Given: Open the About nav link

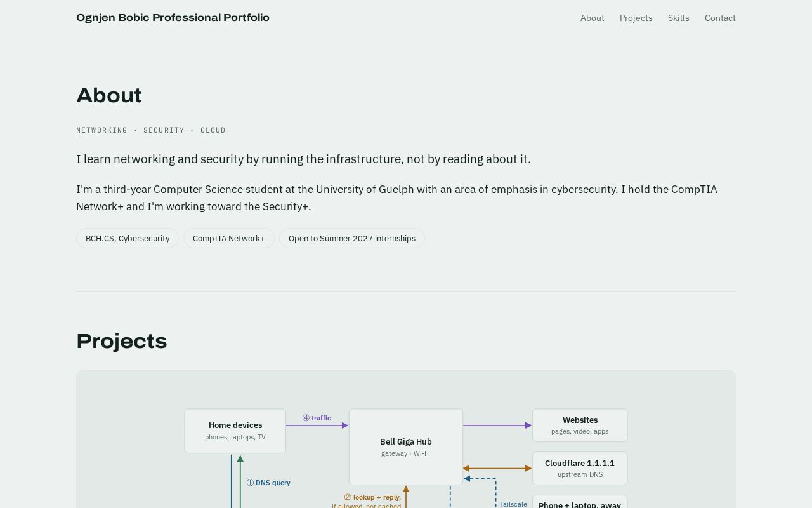Looking at the screenshot, I should (592, 18).
